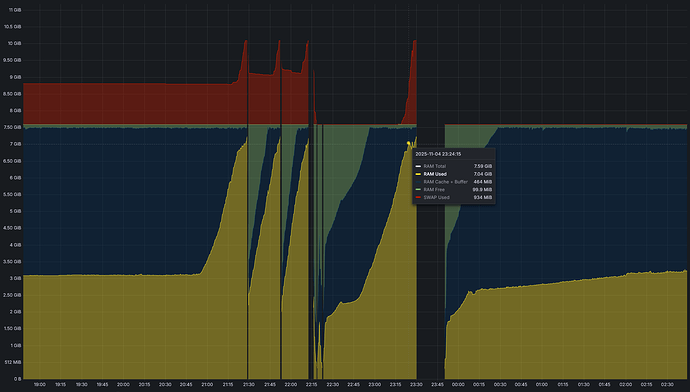Click the 'RAM Cache + Buffer' label in tooltip
Screen dimensions: 690x392
coord(445,182)
